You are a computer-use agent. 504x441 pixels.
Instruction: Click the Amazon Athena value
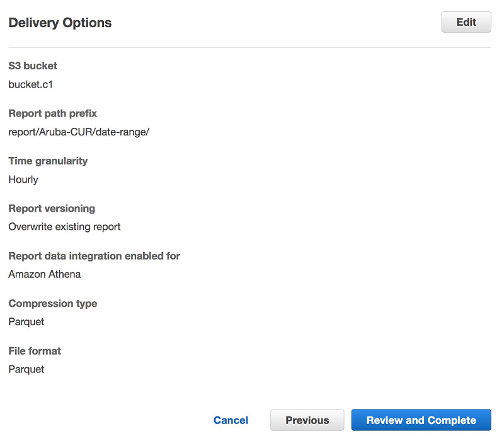45,274
